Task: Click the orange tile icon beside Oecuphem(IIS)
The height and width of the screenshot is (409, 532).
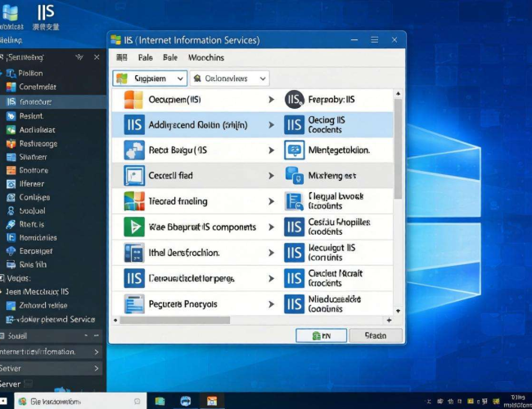Action: click(133, 99)
